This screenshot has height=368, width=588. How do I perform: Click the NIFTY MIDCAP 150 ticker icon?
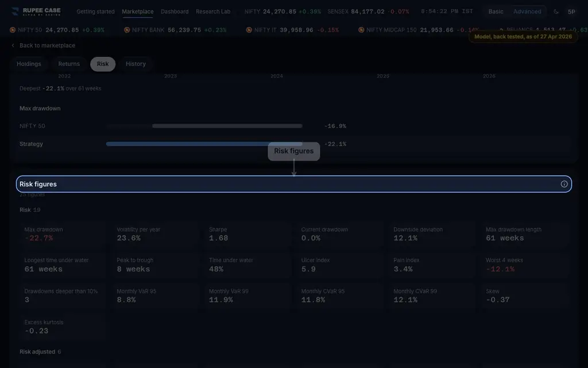pyautogui.click(x=361, y=30)
